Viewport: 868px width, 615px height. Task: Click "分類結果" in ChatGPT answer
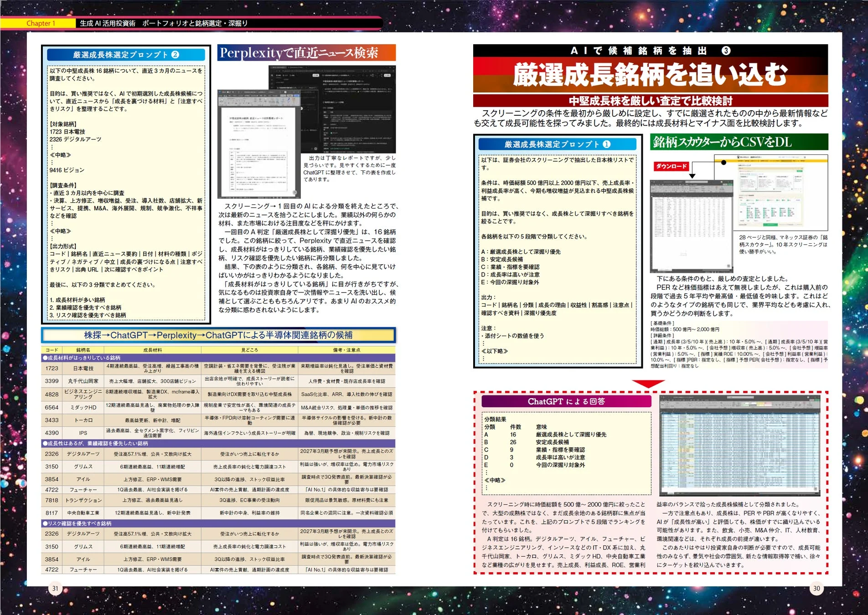coord(495,419)
